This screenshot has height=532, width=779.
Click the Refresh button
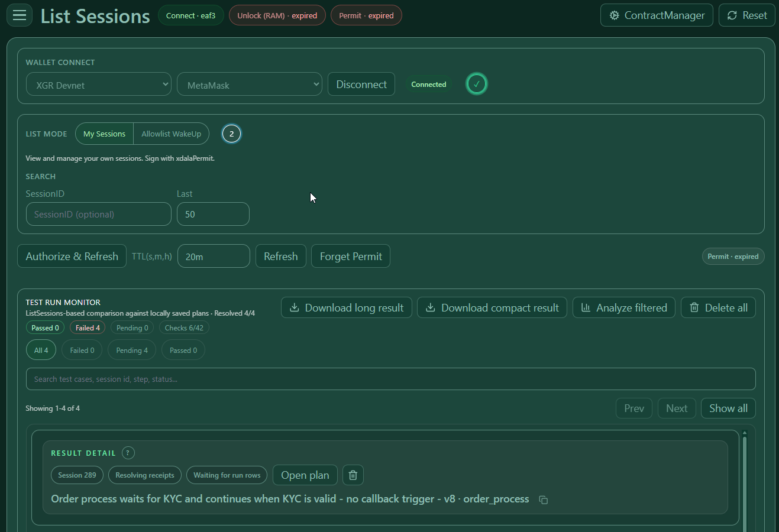pyautogui.click(x=281, y=256)
